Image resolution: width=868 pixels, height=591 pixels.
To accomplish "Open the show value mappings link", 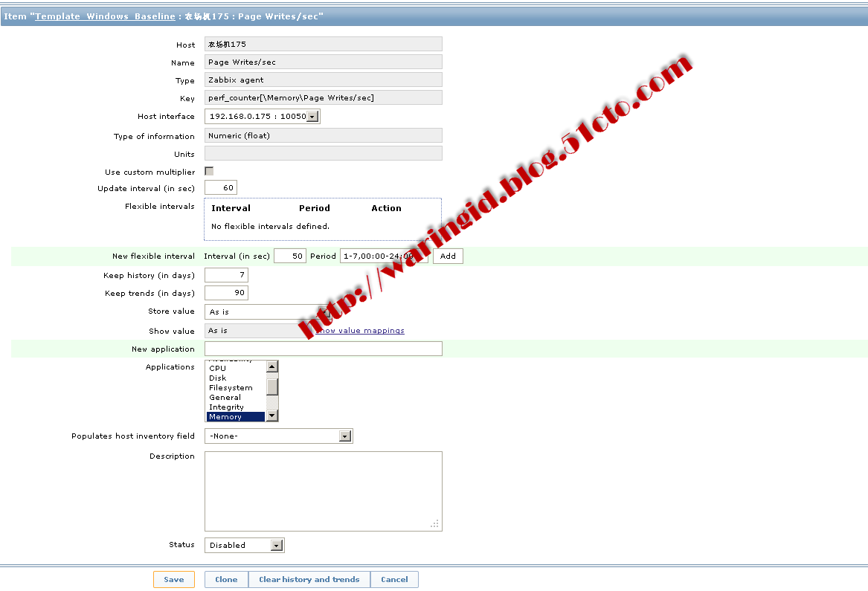I will 361,330.
